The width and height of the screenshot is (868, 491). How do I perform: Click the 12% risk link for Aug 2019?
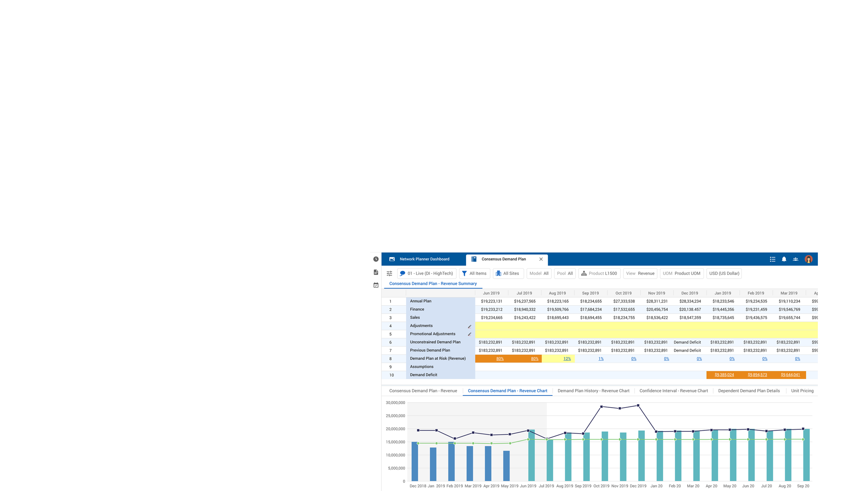(567, 359)
